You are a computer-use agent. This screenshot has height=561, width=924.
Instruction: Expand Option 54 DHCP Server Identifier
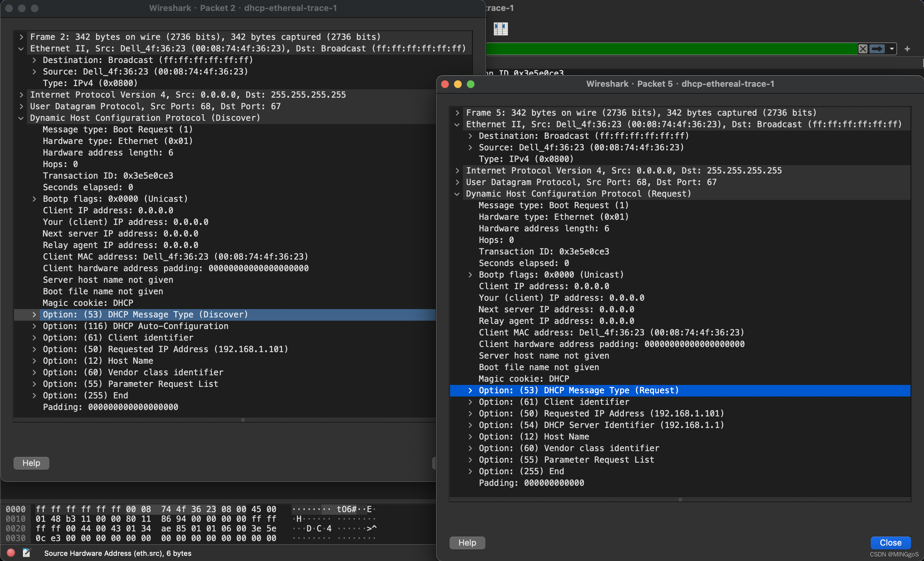(x=470, y=425)
